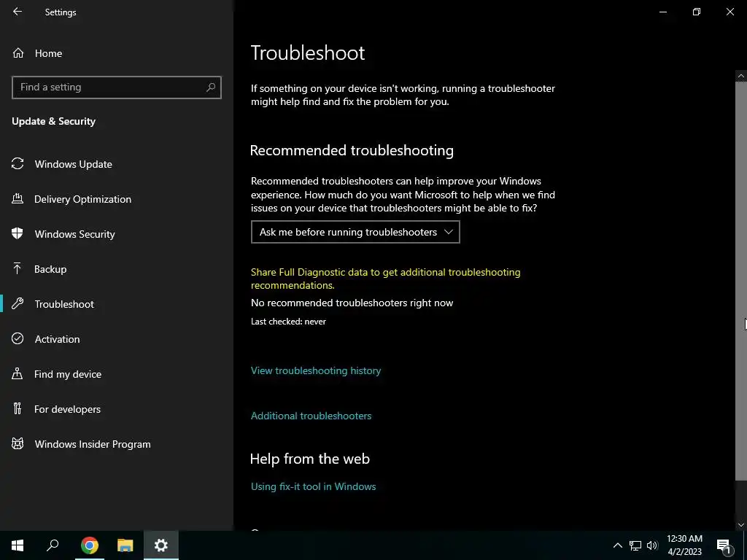Open the Ask me before running troubleshooters dropdown
This screenshot has height=560, width=747.
pos(355,232)
